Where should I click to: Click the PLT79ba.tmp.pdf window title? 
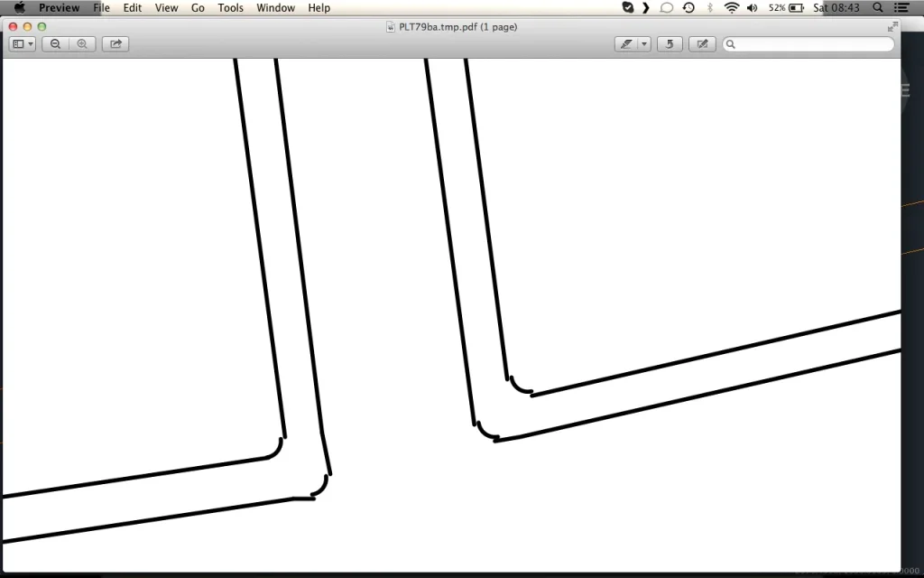457,26
